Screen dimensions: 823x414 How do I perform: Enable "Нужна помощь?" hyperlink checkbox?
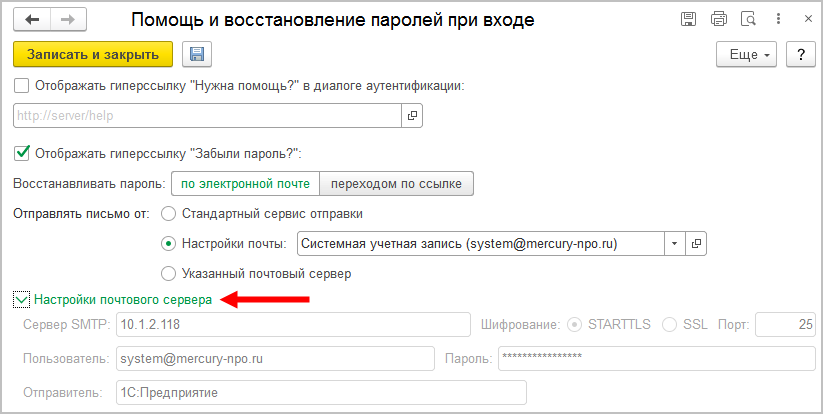22,86
